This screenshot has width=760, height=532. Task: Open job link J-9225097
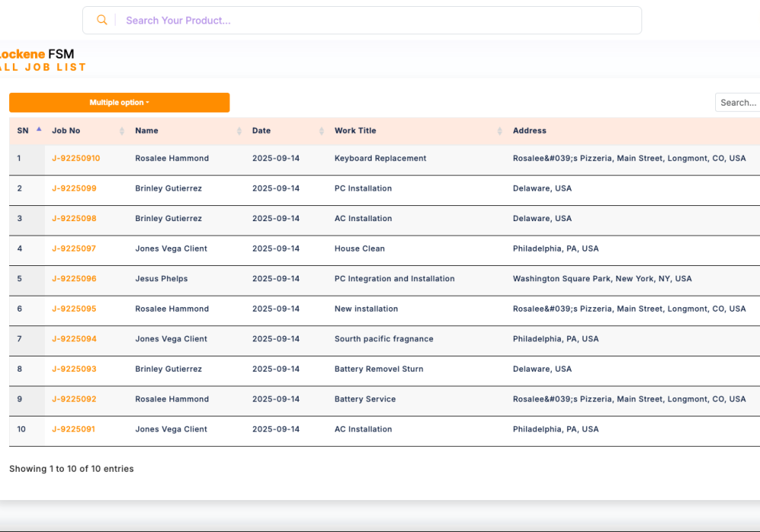pos(74,249)
